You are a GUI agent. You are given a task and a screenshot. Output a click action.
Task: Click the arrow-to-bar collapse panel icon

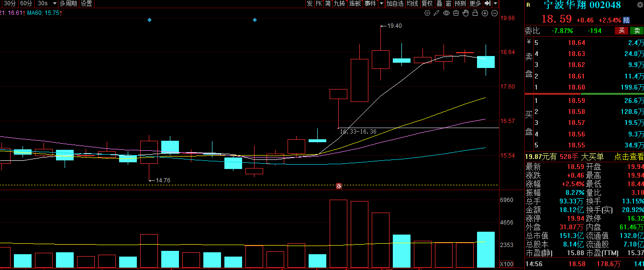click(x=488, y=3)
